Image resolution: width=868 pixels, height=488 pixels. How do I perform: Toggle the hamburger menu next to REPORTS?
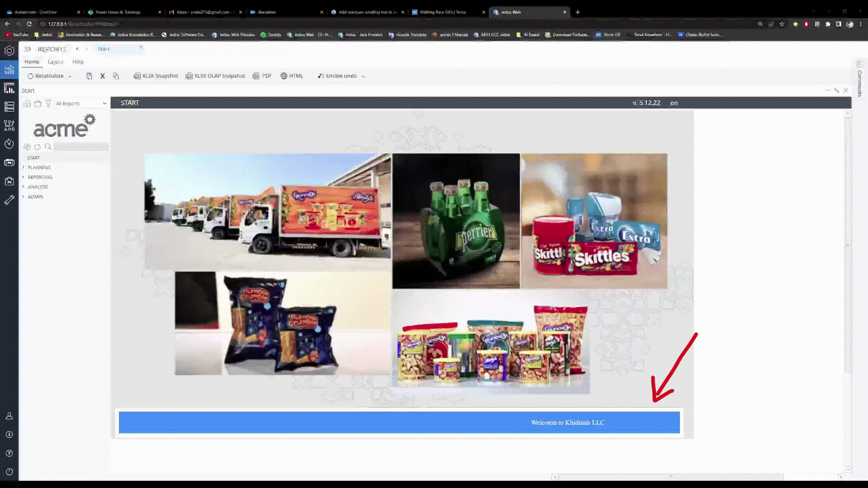tap(27, 49)
